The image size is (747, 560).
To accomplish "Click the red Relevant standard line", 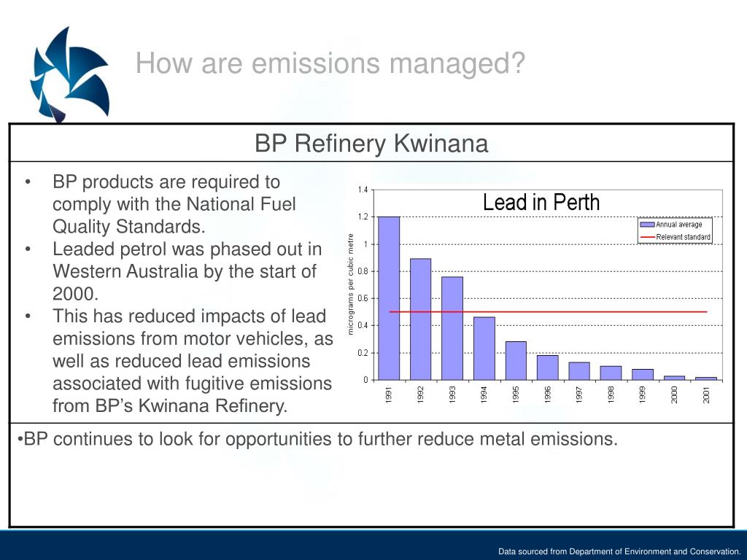I will [x=548, y=312].
